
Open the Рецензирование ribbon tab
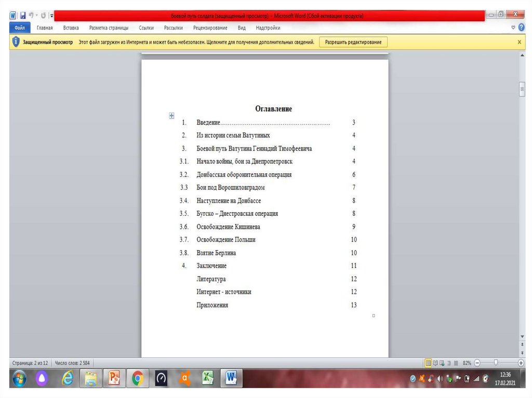coord(210,28)
